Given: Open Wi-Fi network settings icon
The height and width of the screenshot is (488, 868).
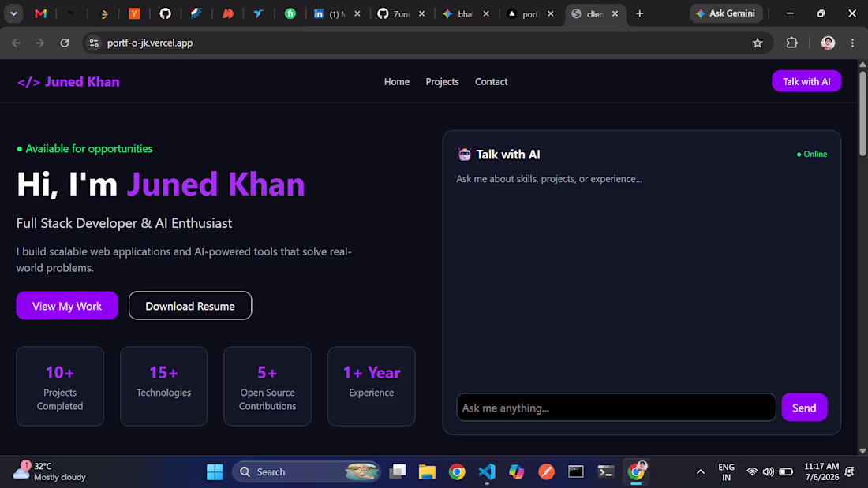Looking at the screenshot, I should point(752,472).
